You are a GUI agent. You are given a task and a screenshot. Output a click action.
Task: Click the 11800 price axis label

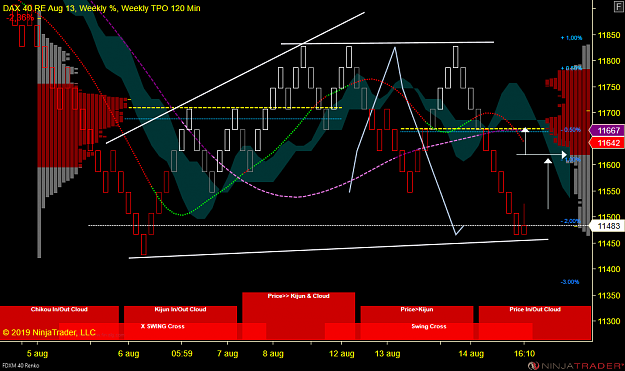(x=609, y=61)
